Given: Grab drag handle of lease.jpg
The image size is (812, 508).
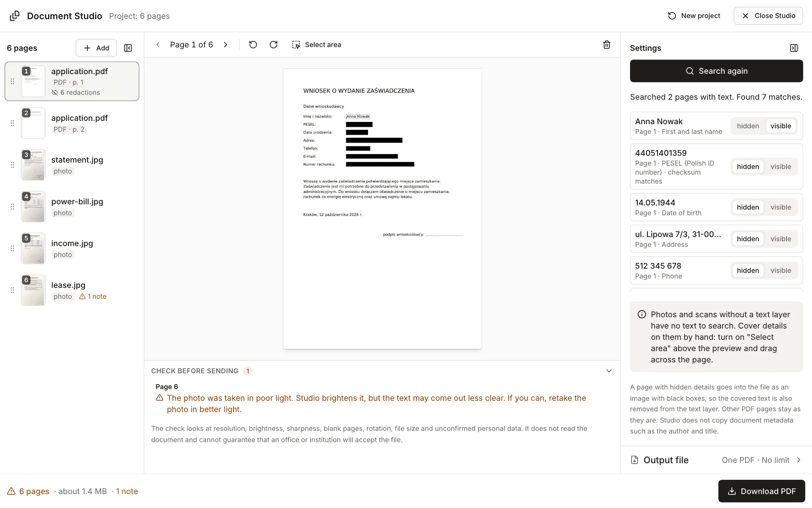Looking at the screenshot, I should (x=12, y=290).
